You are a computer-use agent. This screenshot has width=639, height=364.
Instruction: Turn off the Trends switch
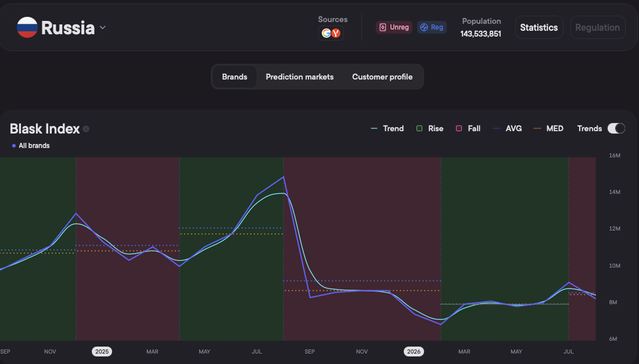(x=616, y=128)
